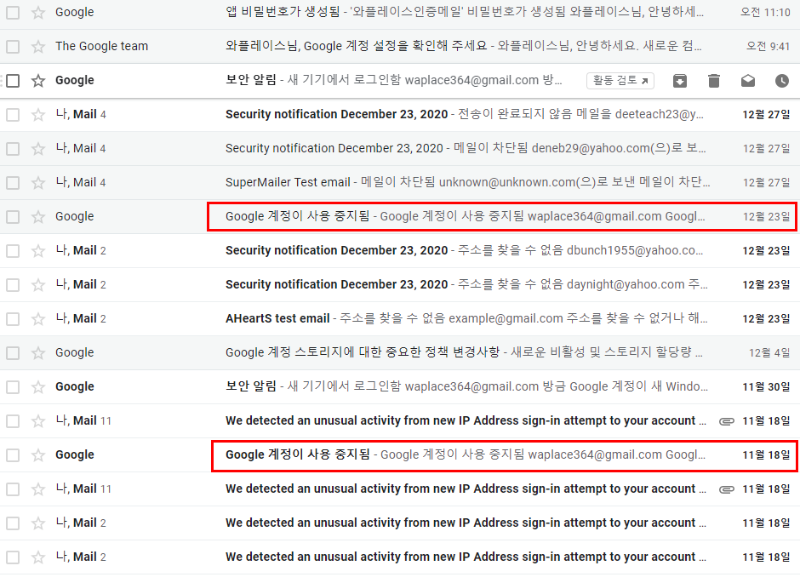Open the 11월 18일 Google 계정이 사용 중지됨 email
800x575 pixels.
tap(450, 455)
